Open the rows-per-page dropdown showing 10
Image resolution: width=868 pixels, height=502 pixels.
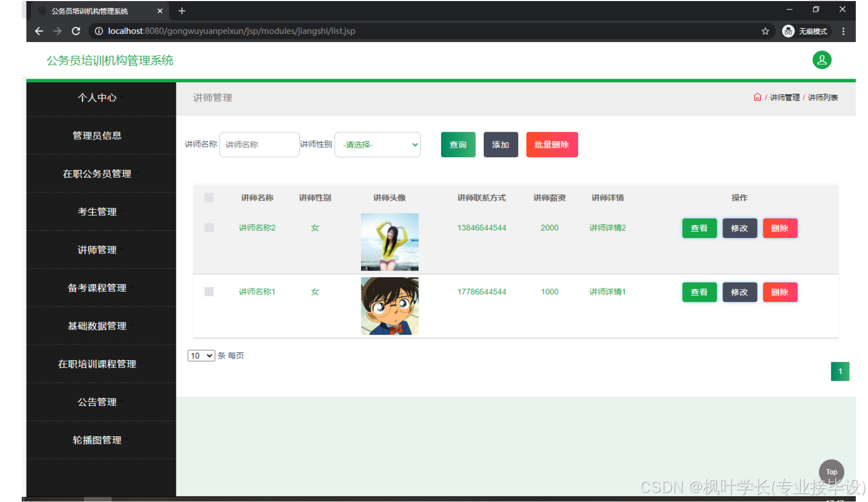[201, 356]
